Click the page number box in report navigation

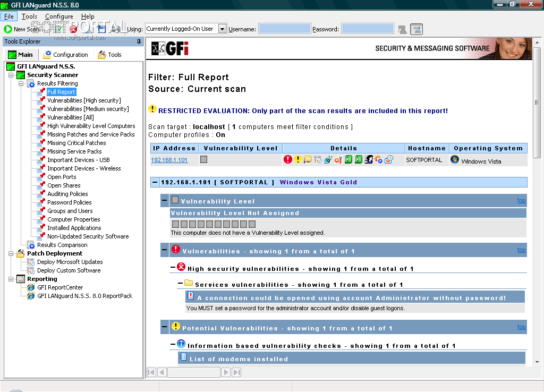click(x=194, y=372)
